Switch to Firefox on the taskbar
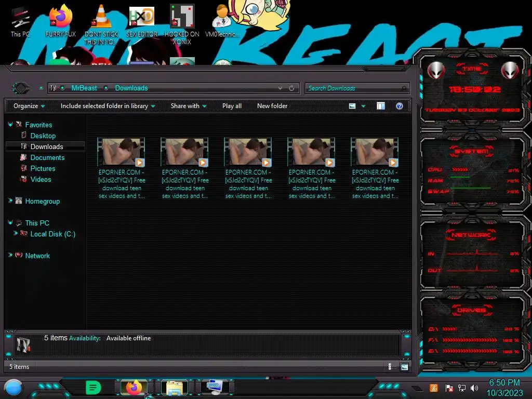This screenshot has height=399, width=532. pyautogui.click(x=134, y=388)
